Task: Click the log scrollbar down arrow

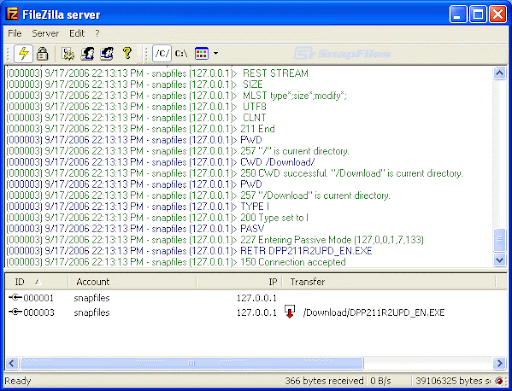Action: point(499,260)
